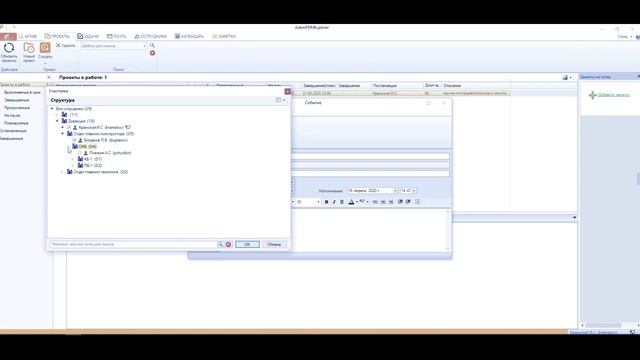Collapse the Все сотрудники root node

click(52, 109)
